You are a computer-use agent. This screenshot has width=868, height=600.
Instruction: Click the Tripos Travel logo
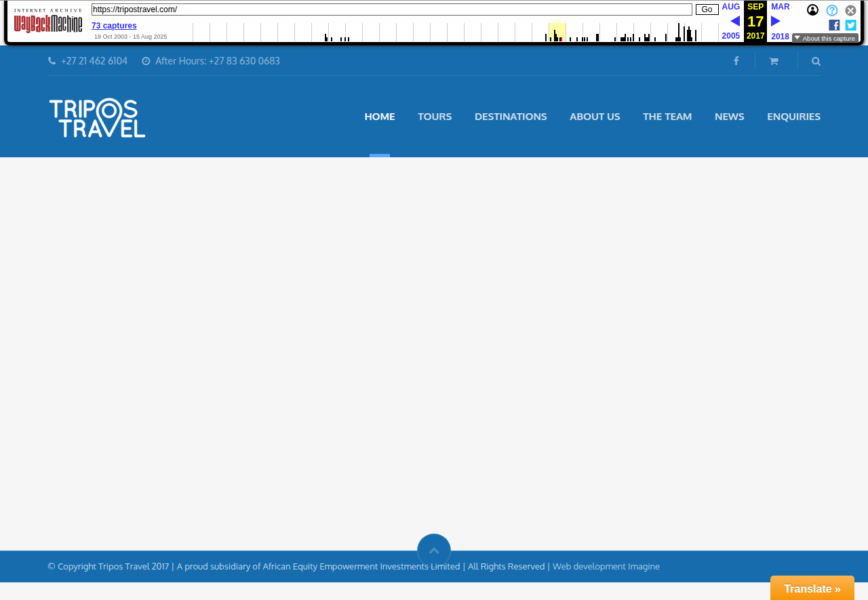coord(97,118)
